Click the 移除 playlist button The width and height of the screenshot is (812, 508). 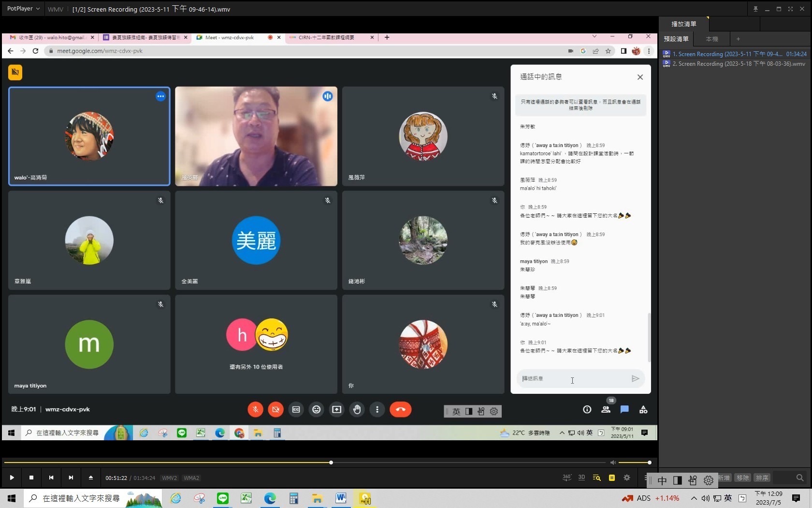742,478
